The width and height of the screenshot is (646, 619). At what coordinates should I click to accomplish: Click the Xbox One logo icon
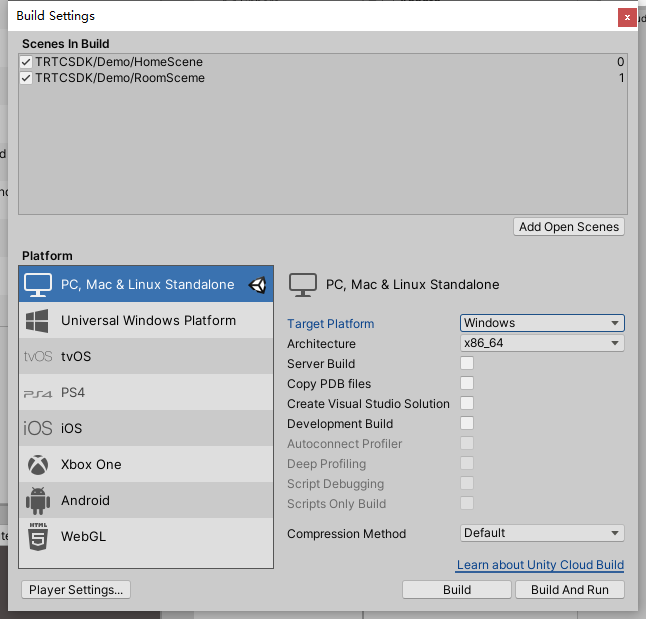pyautogui.click(x=38, y=465)
